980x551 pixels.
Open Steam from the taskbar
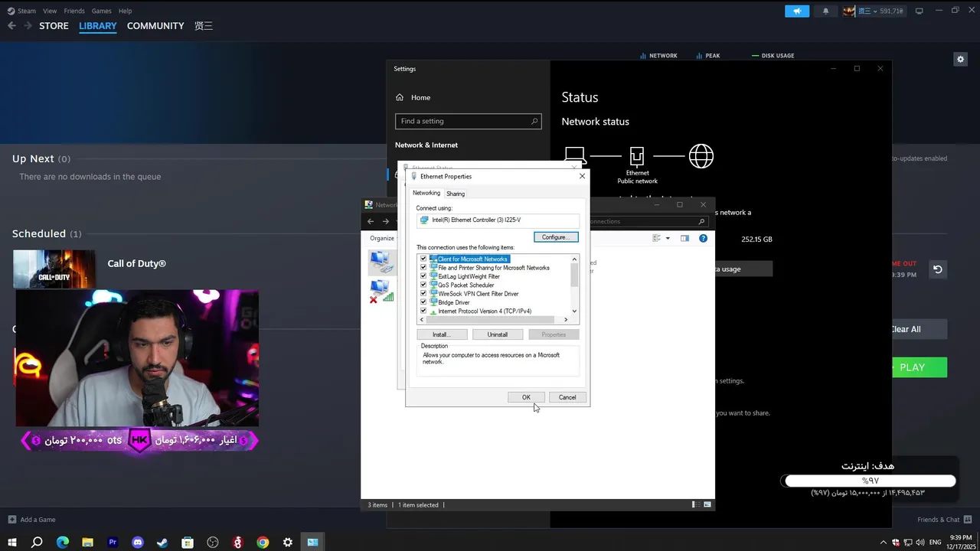(x=162, y=543)
